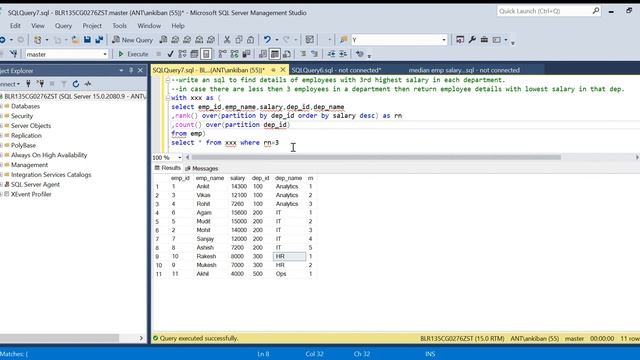This screenshot has height=360, width=640.
Task: Switch to the Messages tab
Action: click(202, 168)
